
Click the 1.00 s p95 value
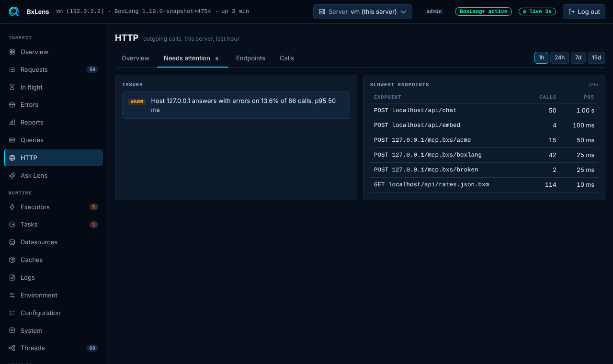[585, 110]
